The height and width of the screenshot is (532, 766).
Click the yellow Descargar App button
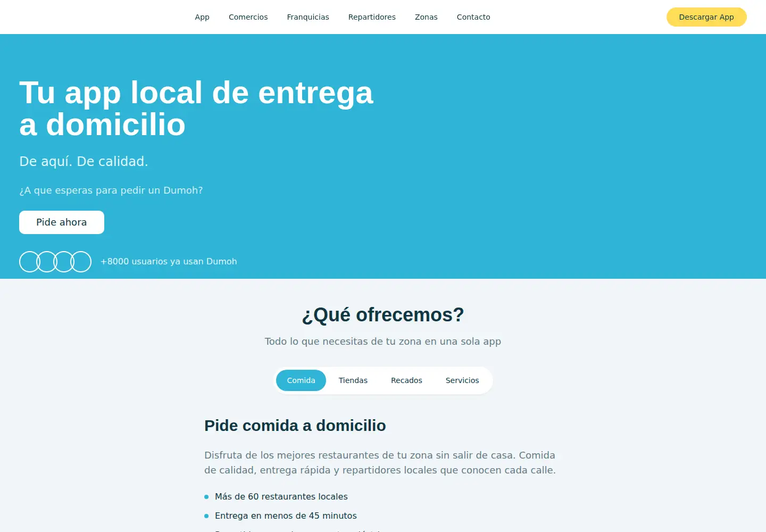(x=706, y=17)
